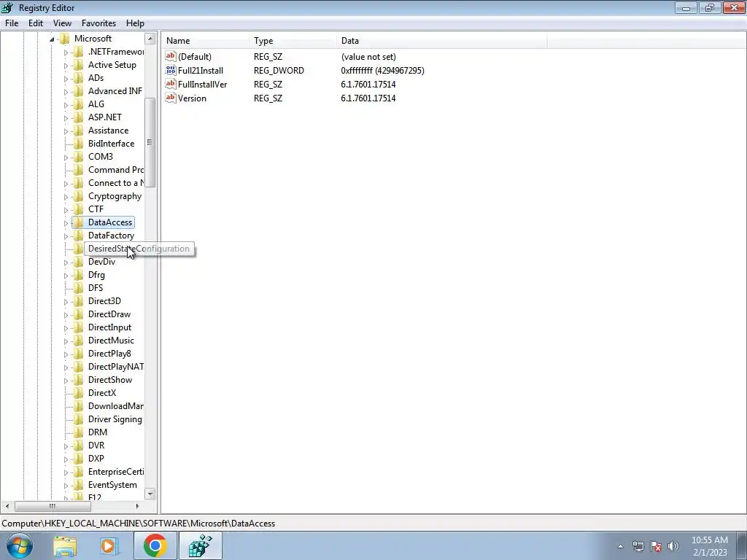Click the tree scroll up arrow

click(150, 39)
